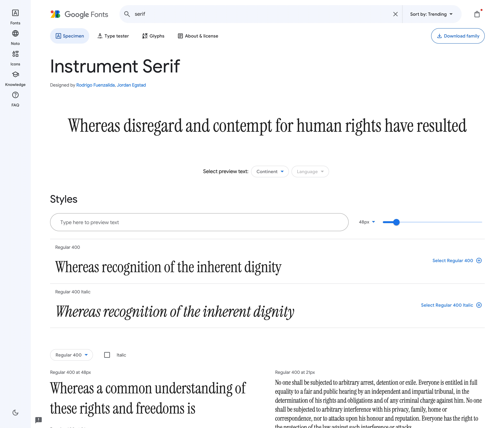504x428 pixels.
Task: Open the Knowledge graduation cap icon
Action: [x=15, y=75]
